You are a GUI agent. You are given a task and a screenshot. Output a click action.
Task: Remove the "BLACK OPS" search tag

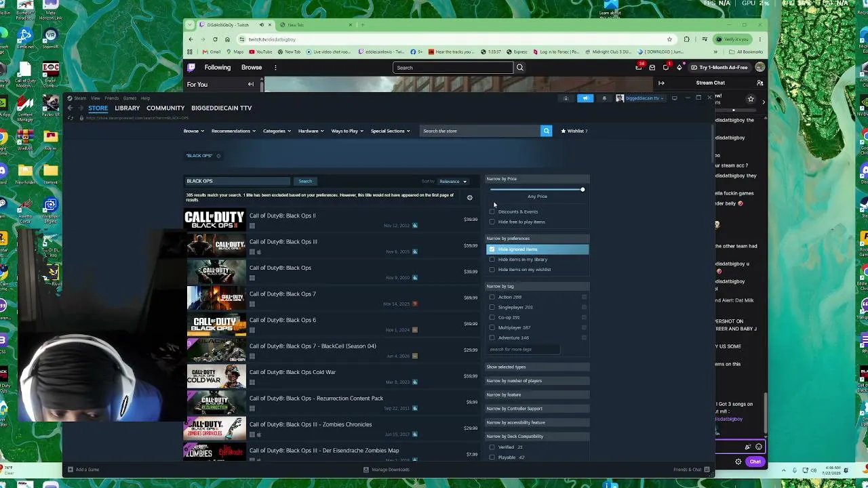coord(218,156)
